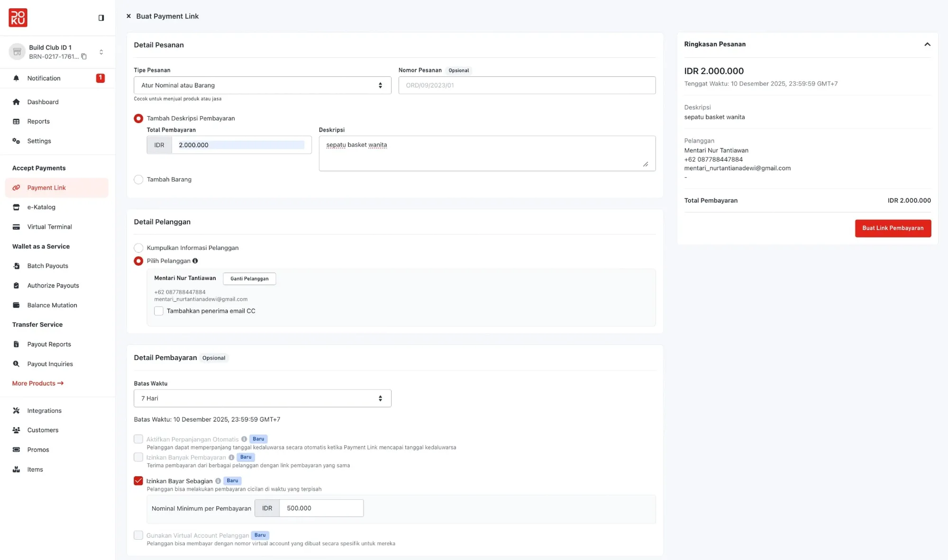The width and height of the screenshot is (948, 560).
Task: Click the Notification bell icon
Action: pyautogui.click(x=16, y=78)
